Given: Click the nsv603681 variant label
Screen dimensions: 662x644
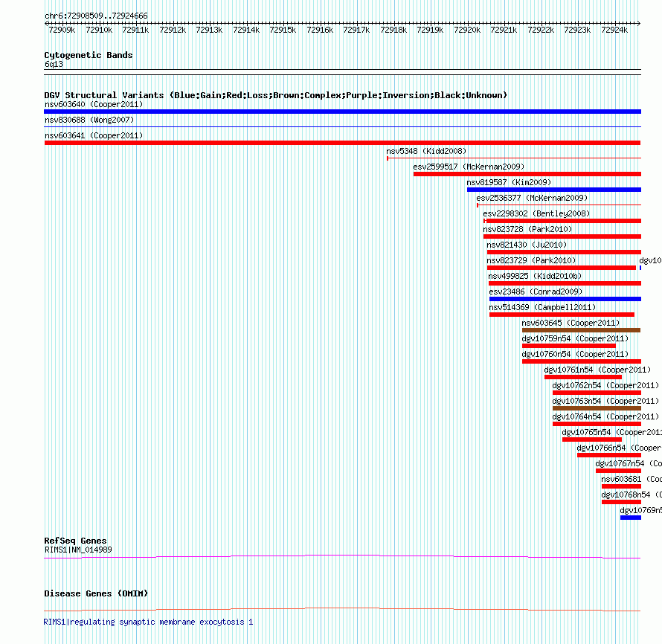Looking at the screenshot, I should [x=632, y=479].
